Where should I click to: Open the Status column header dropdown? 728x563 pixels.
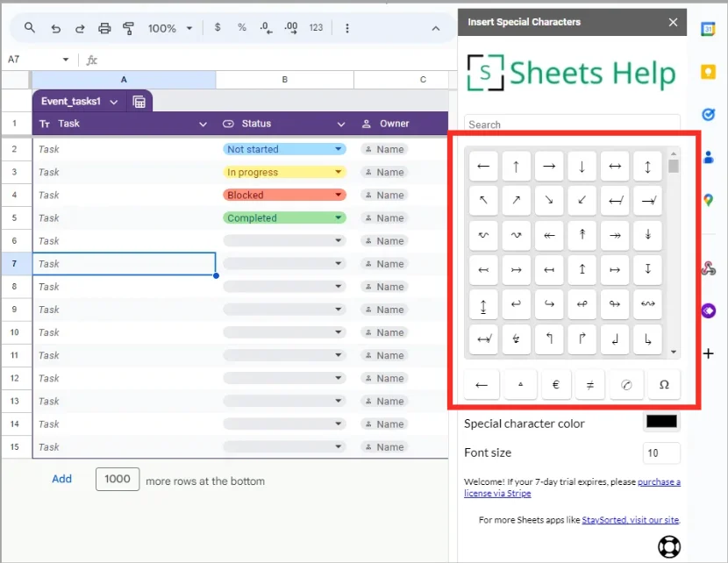(341, 124)
